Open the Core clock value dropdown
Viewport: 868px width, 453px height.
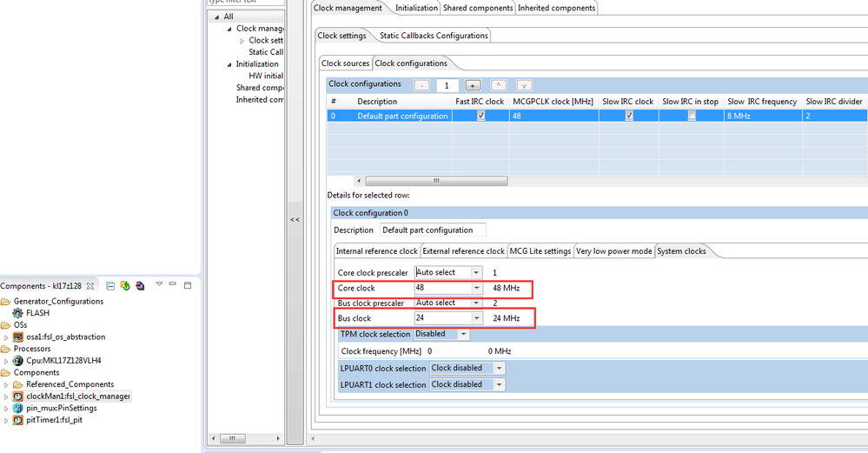click(x=476, y=288)
